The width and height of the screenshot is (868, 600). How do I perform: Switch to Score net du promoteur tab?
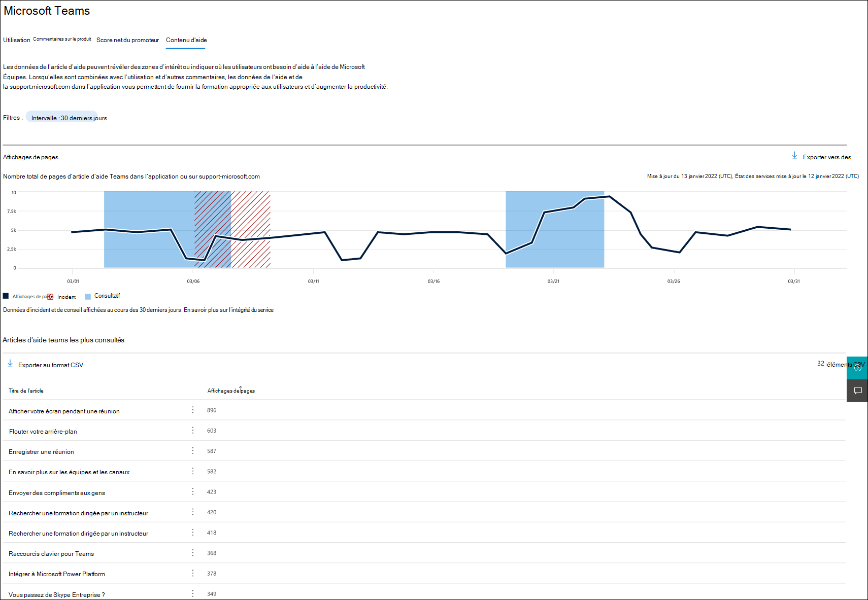coord(127,40)
